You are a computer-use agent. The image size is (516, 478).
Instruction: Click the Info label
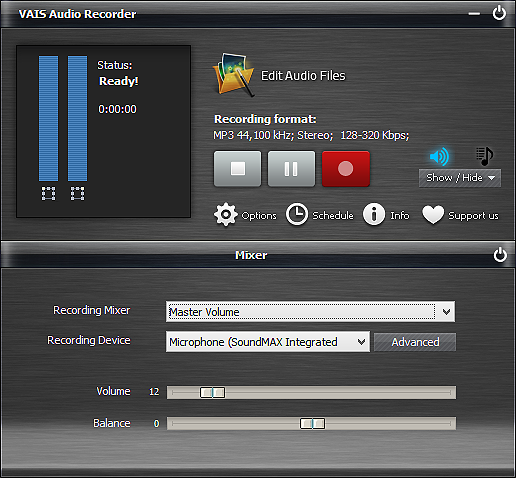point(400,216)
